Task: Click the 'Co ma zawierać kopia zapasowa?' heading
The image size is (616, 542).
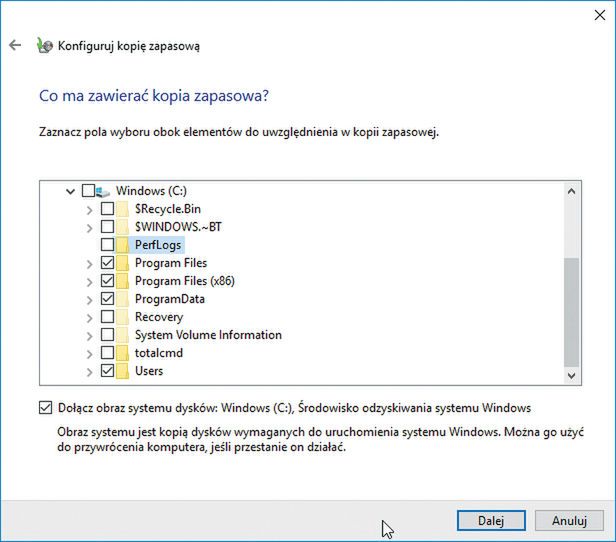Action: 154,96
